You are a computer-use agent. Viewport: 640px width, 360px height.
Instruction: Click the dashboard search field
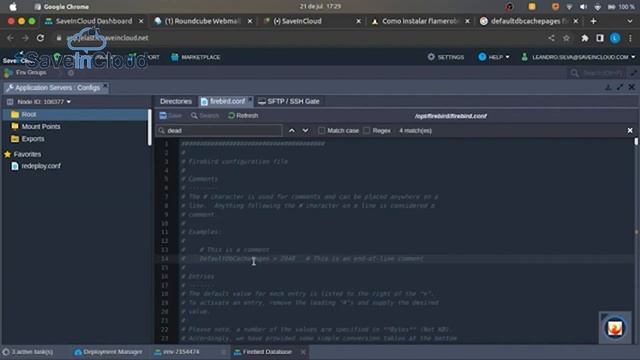tap(597, 73)
